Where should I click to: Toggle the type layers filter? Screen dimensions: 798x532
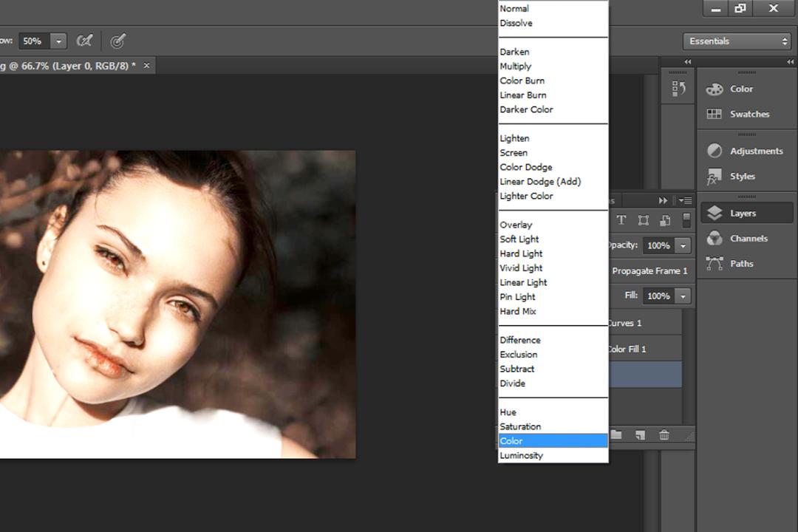pos(621,220)
